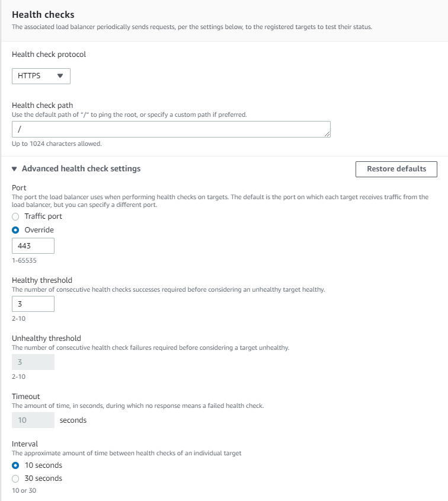Choose the 30 seconds interval radio button

click(15, 478)
